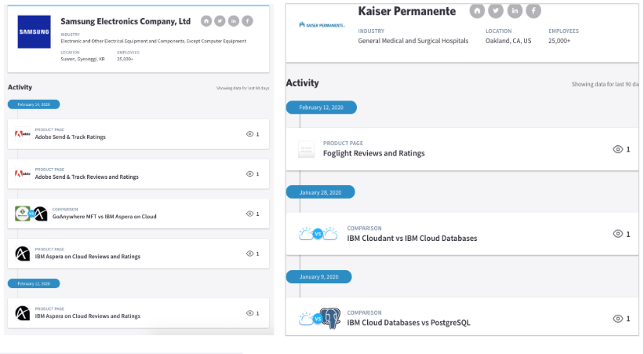
Task: Click views eye on GoAnywhere MFT comparison
Action: (249, 213)
